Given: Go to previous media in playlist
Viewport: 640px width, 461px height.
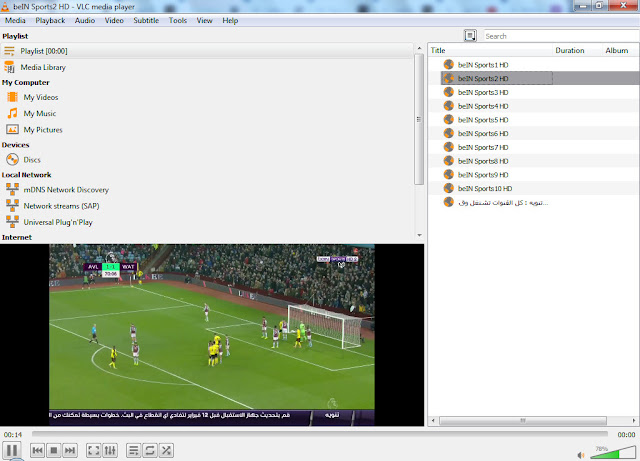Looking at the screenshot, I should [38, 450].
